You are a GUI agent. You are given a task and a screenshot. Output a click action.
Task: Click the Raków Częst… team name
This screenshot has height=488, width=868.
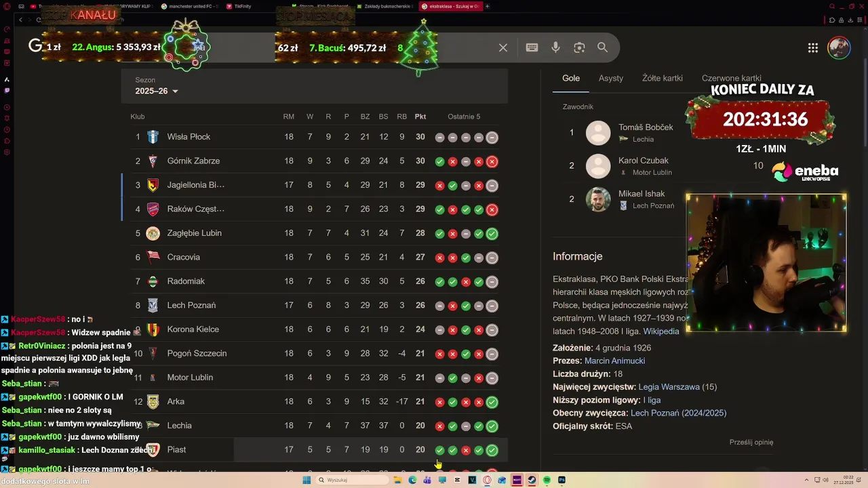(x=196, y=209)
